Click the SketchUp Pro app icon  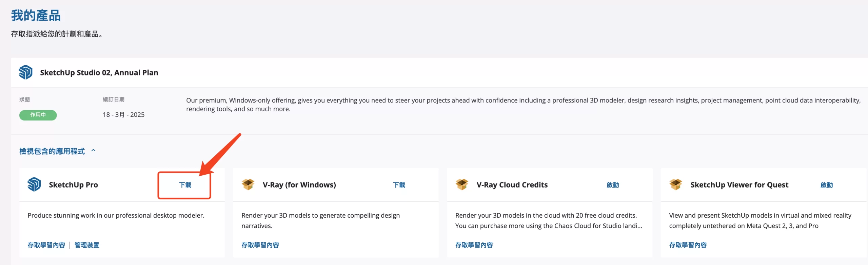click(34, 185)
